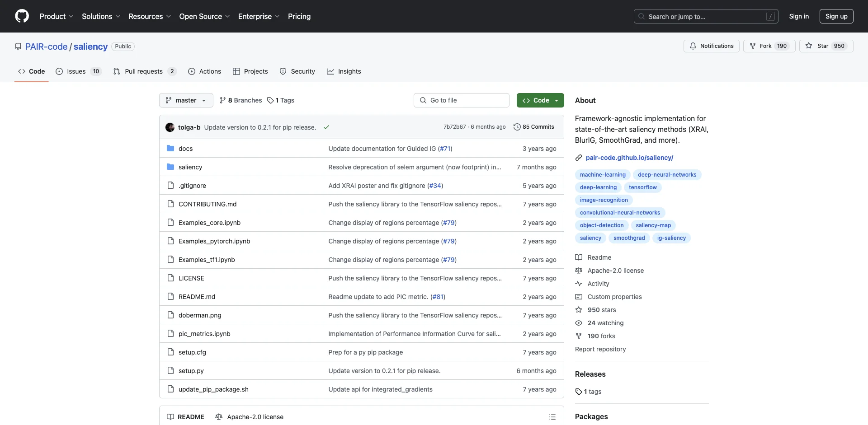This screenshot has width=868, height=425.
Task: Open the 85 Commits link
Action: coord(534,127)
